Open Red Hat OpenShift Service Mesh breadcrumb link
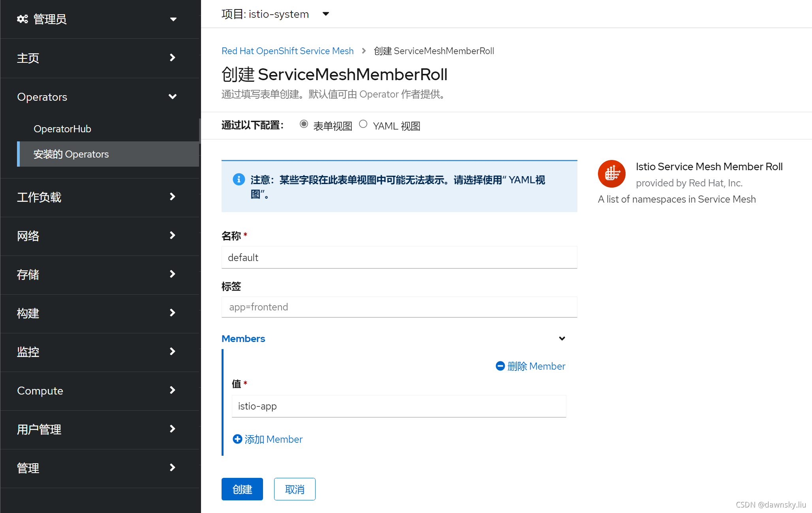 pyautogui.click(x=288, y=51)
